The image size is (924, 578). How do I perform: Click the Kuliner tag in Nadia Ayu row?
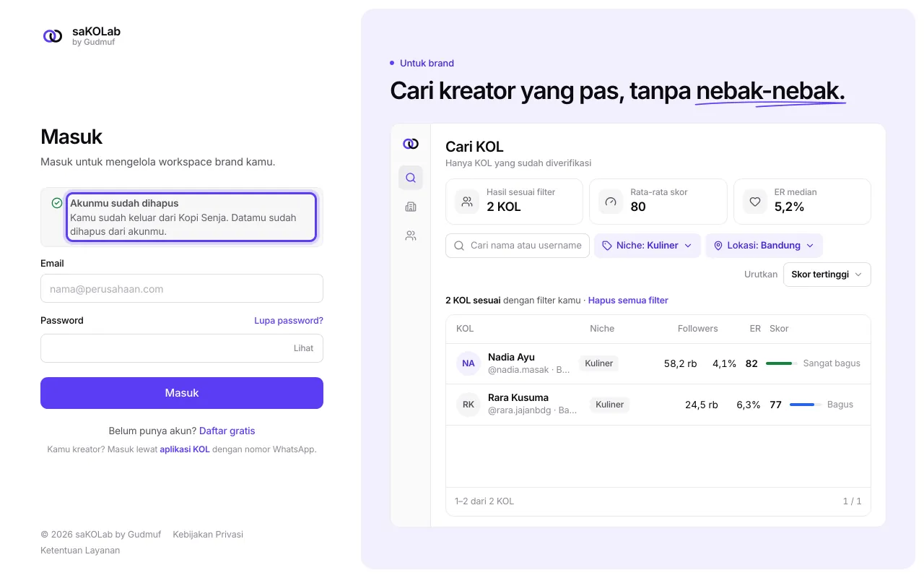click(599, 363)
